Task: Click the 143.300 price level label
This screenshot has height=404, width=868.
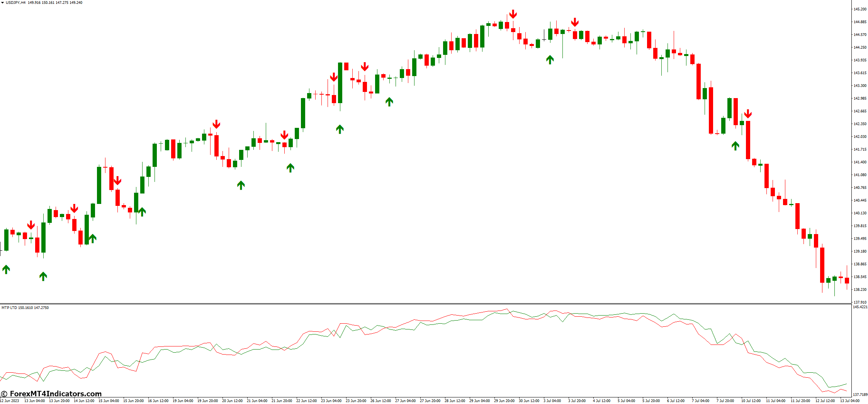Action: (x=860, y=85)
